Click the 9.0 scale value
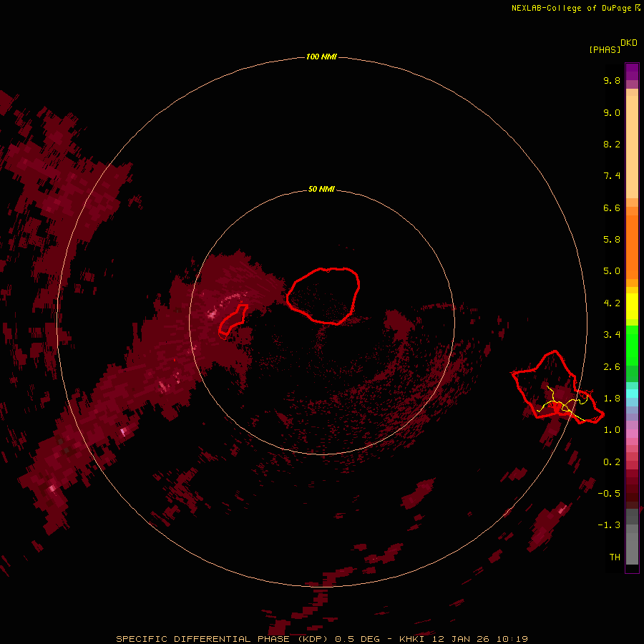 coord(612,112)
